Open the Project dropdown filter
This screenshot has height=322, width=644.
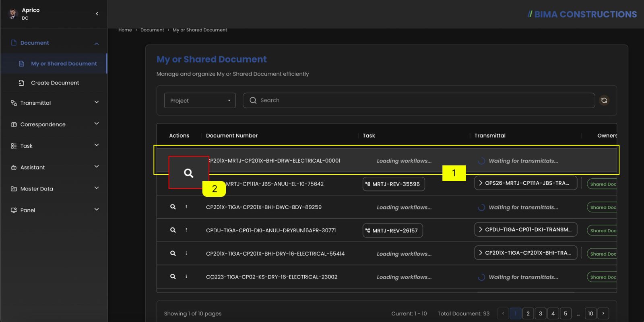click(x=200, y=101)
